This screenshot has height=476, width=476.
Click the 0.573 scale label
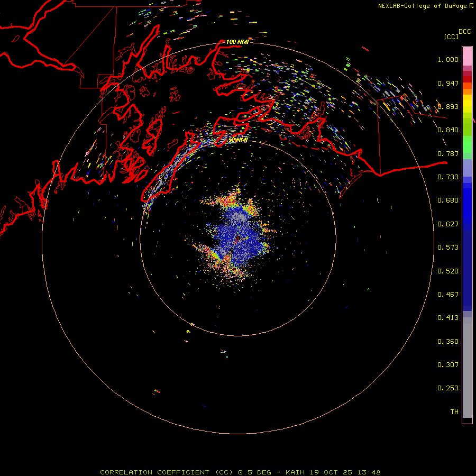pos(448,248)
